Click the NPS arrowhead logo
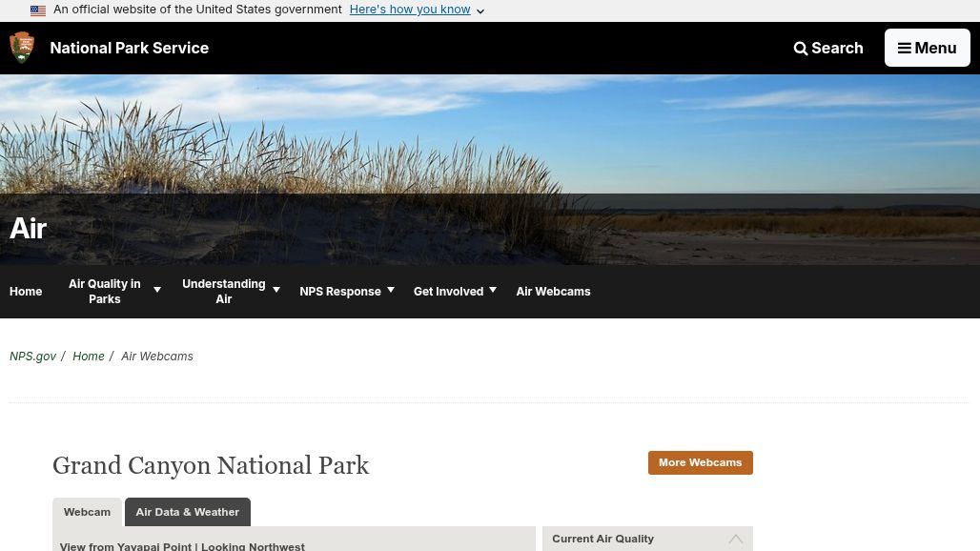The image size is (980, 551). pos(22,47)
